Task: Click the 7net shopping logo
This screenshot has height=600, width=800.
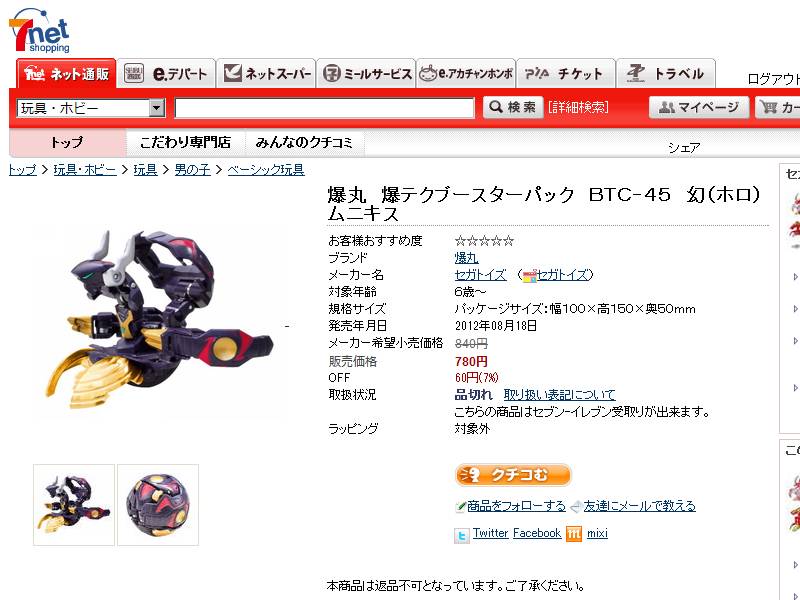Action: point(39,31)
